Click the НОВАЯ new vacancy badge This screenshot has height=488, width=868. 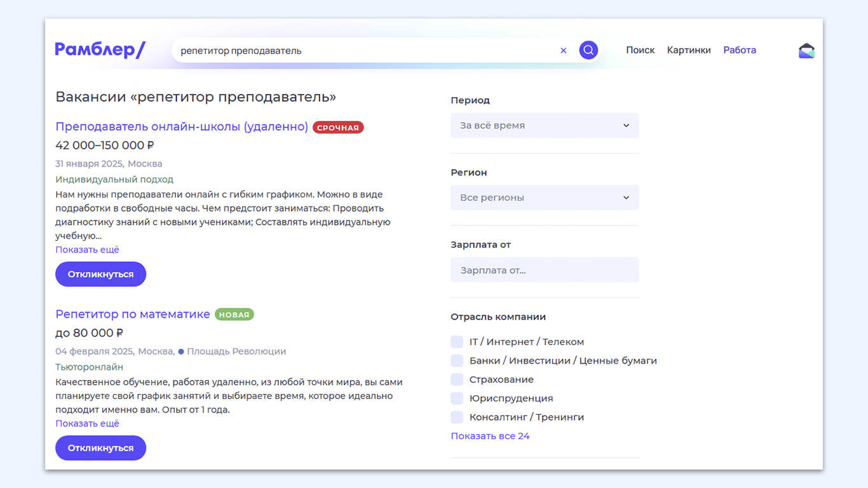coord(234,315)
